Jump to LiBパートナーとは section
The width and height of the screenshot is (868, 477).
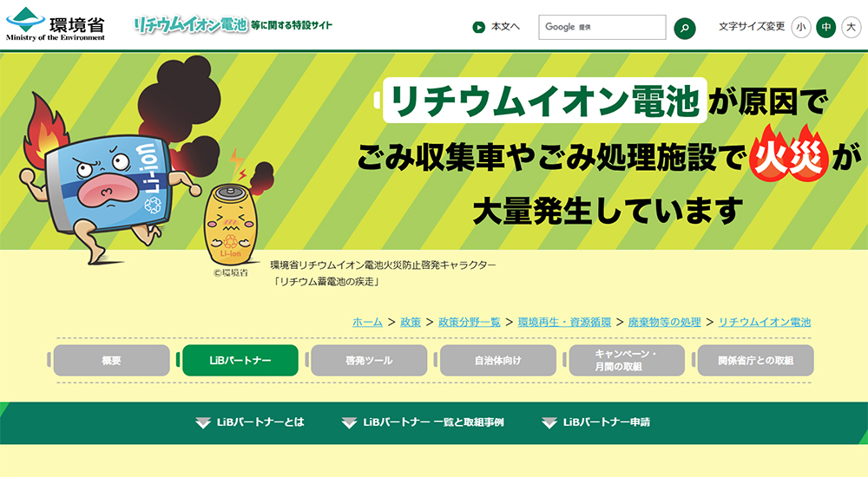coord(260,422)
